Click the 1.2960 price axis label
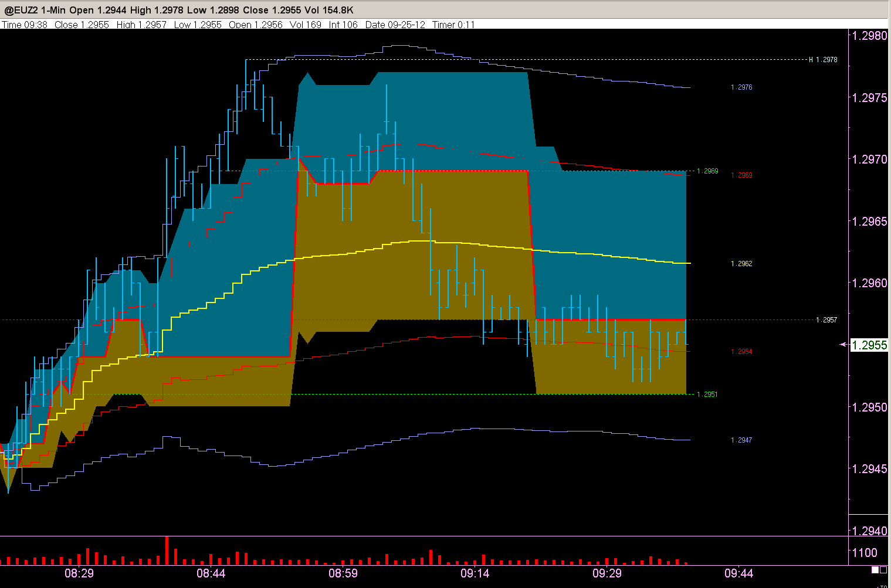The height and width of the screenshot is (588, 891). coord(869,283)
